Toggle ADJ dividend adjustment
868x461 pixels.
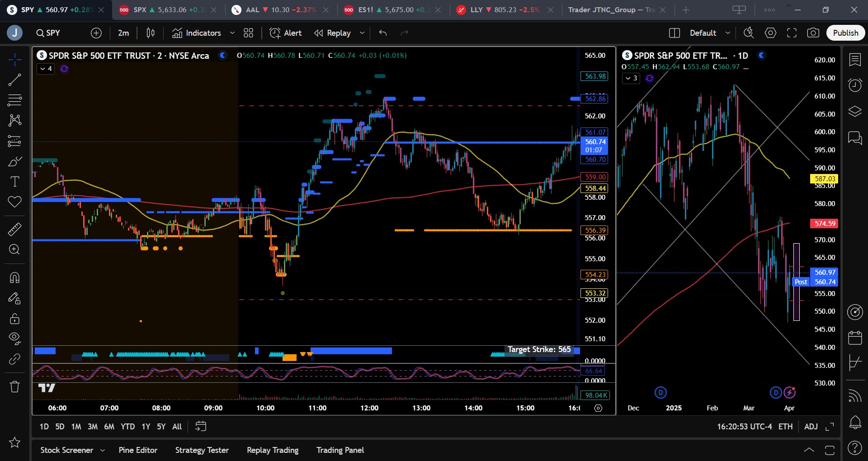pos(811,427)
